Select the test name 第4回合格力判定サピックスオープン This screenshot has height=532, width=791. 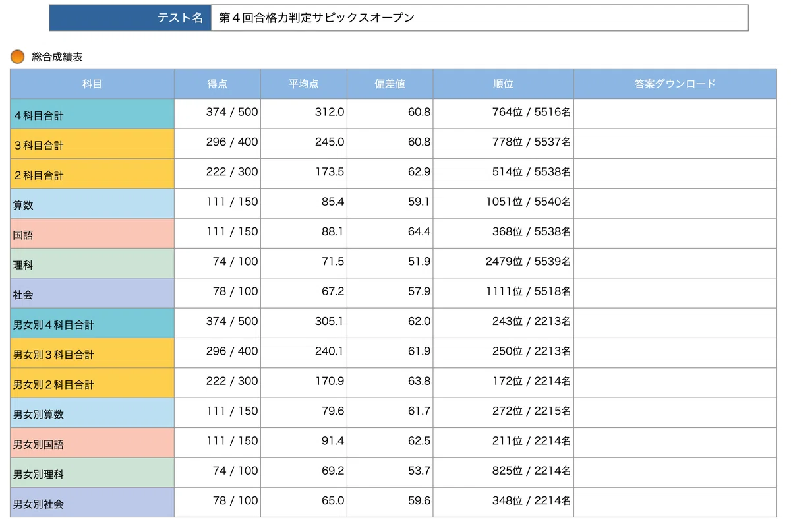click(316, 18)
